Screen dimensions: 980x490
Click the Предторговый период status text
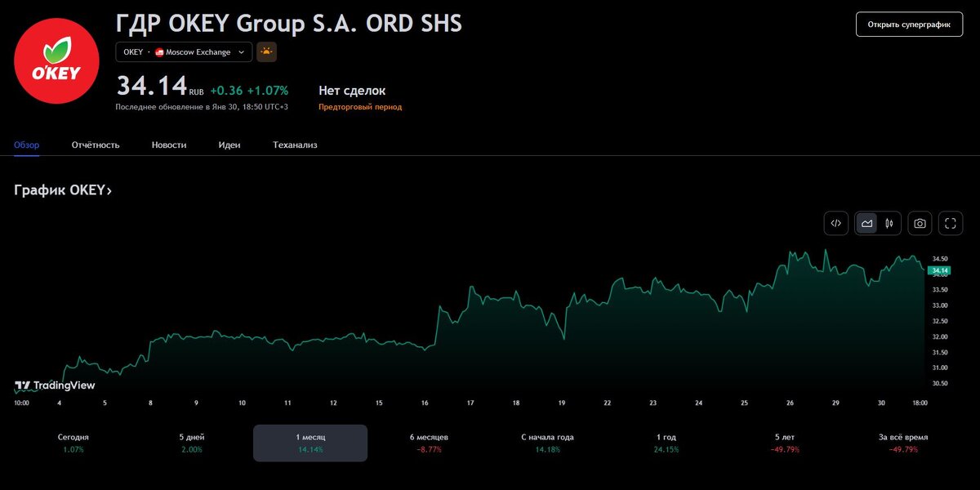click(x=360, y=106)
